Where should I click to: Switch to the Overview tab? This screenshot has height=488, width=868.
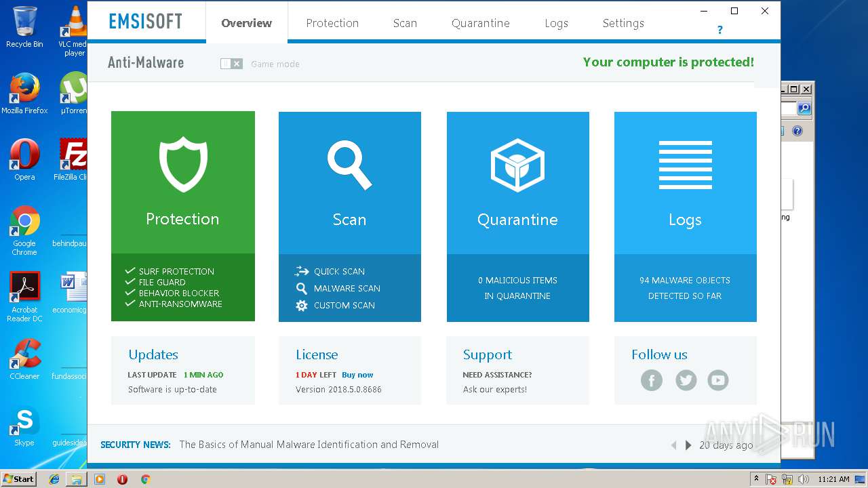tap(247, 23)
